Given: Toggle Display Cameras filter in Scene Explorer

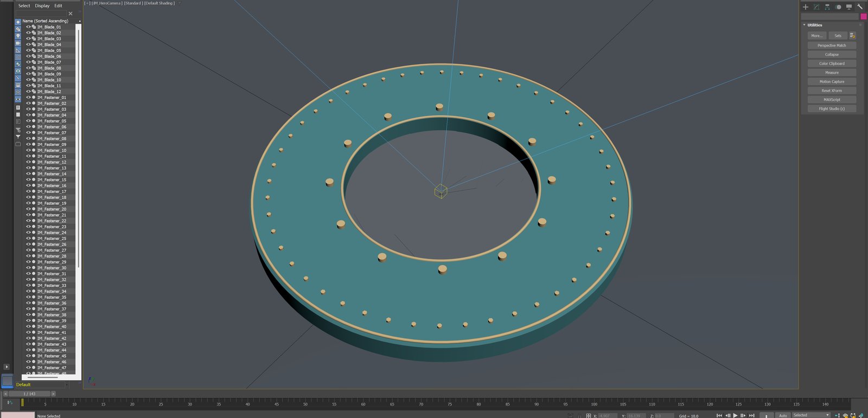Looking at the screenshot, I should point(18,43).
